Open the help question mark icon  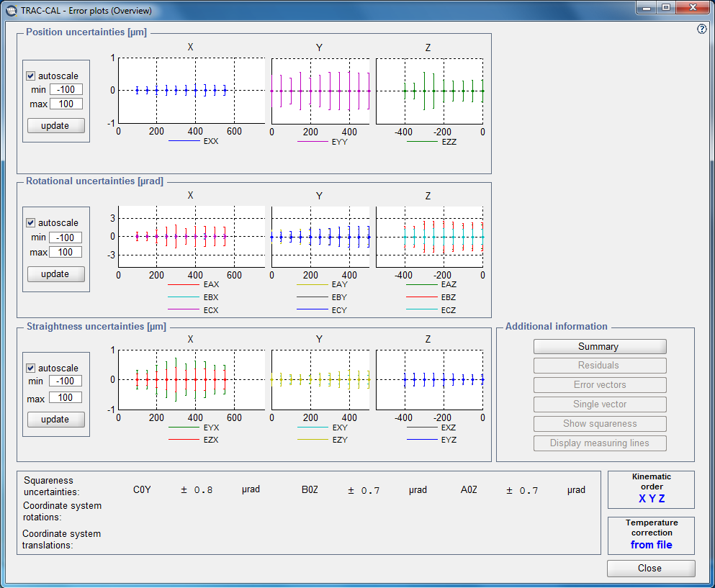[702, 30]
